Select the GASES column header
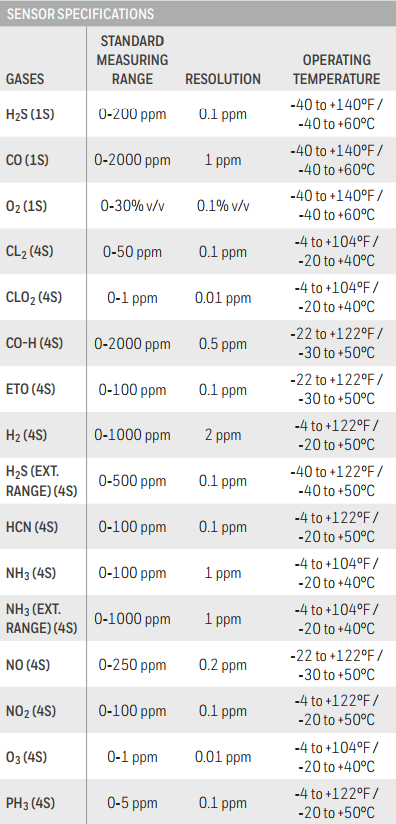 (x=25, y=79)
